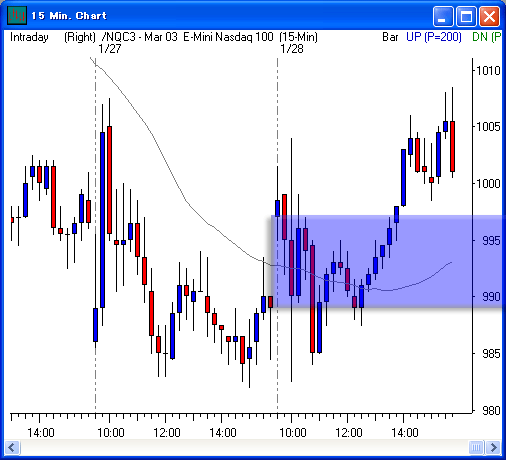This screenshot has width=506, height=460.
Task: Click the /NQC3 E-Mini Nasdaq 100 symbol title
Action: (209, 37)
